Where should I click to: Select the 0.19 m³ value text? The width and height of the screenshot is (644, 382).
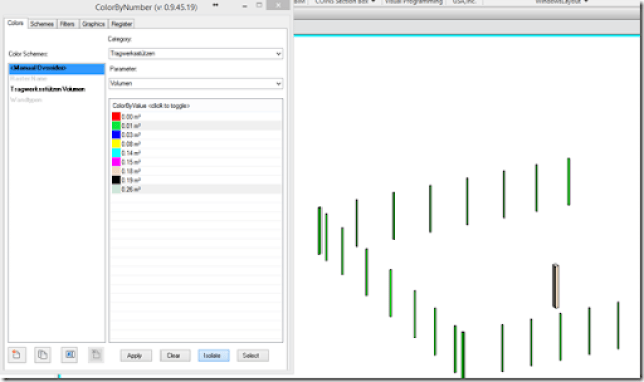(x=131, y=180)
